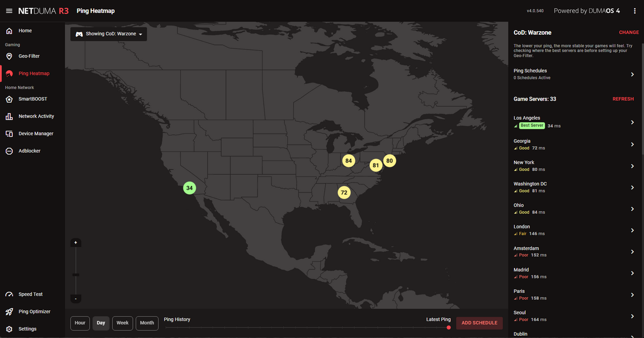This screenshot has height=338, width=644.
Task: Click the red ADD SCHEDULE button
Action: [x=479, y=323]
